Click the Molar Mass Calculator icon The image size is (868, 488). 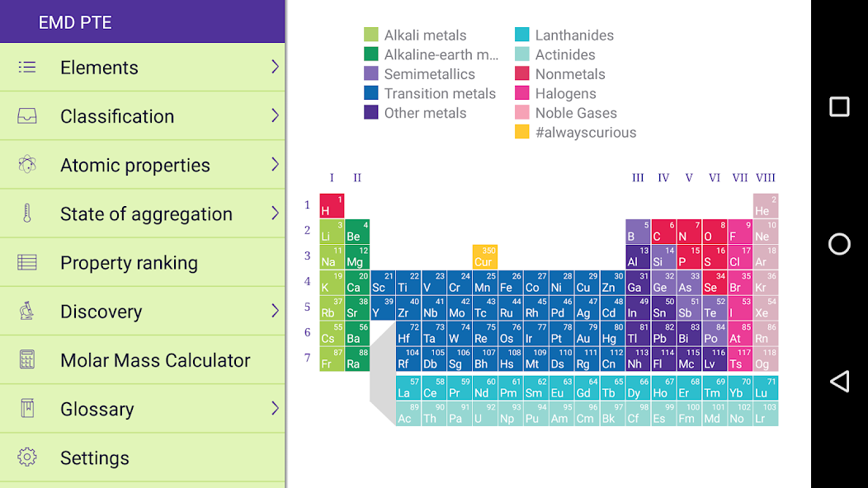27,359
